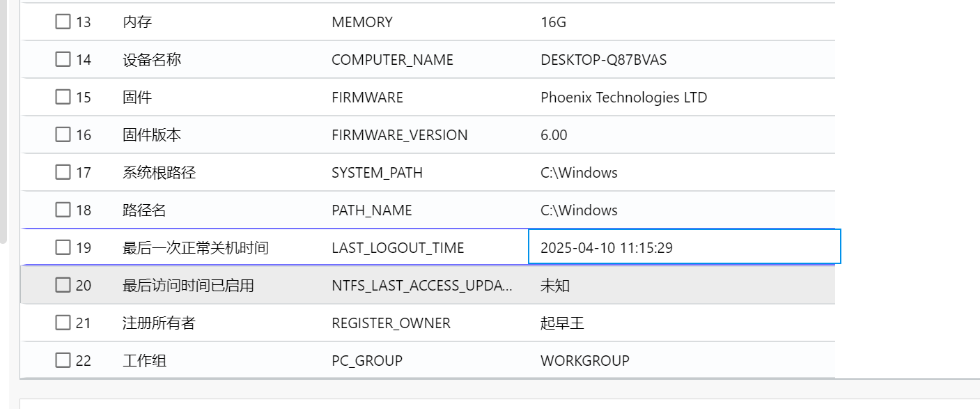Viewport: 980px width, 409px height.
Task: Check the row 21 注册所有者 checkbox
Action: pos(63,323)
